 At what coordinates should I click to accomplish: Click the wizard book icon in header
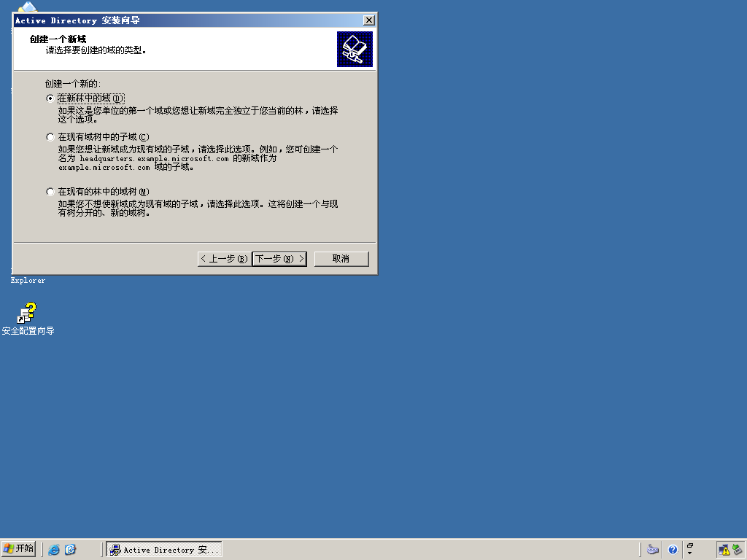point(355,49)
